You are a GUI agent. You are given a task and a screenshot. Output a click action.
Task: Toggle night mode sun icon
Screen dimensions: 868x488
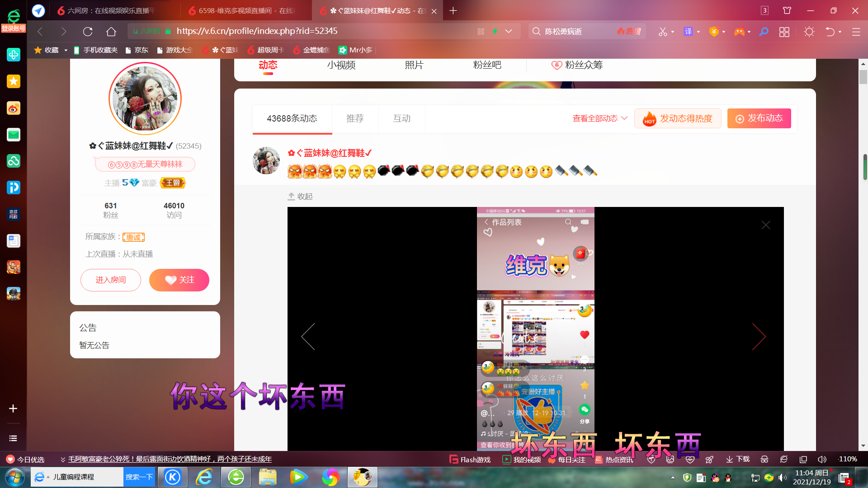click(809, 32)
